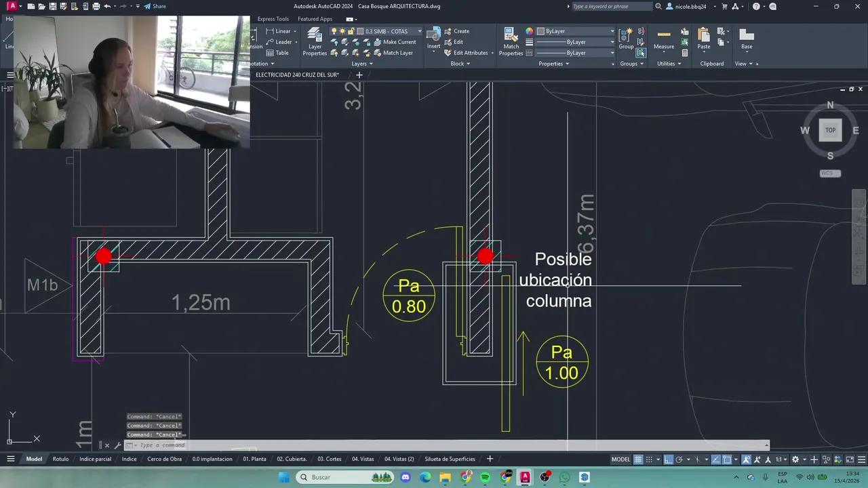Toggle Ortho mode in status bar
868x488 pixels.
(x=668, y=459)
